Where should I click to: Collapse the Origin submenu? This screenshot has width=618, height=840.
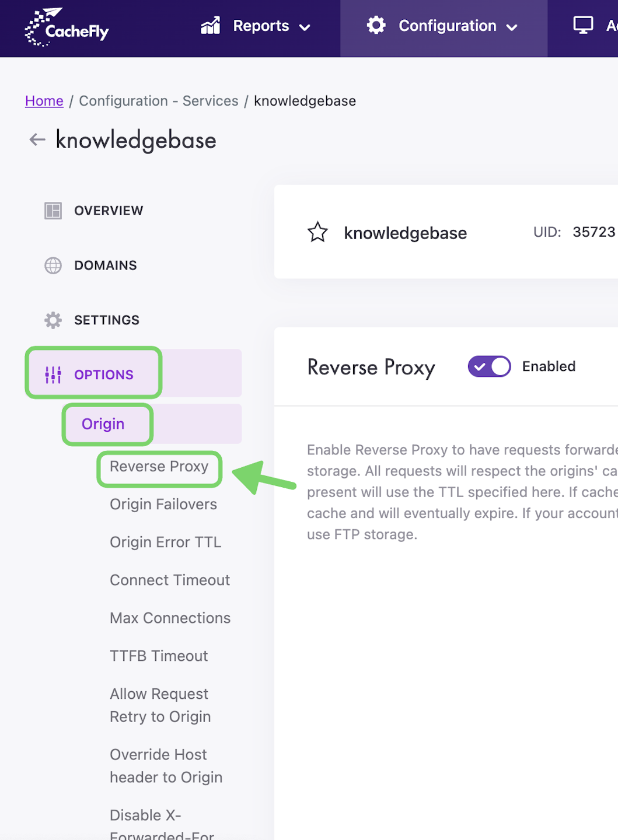pyautogui.click(x=103, y=424)
